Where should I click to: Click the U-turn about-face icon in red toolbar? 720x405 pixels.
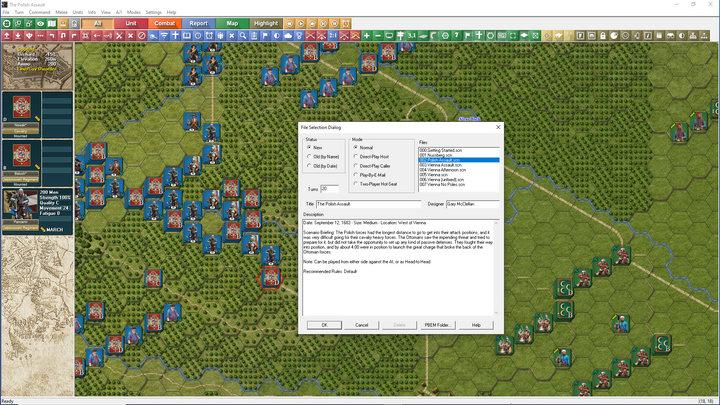pos(63,35)
